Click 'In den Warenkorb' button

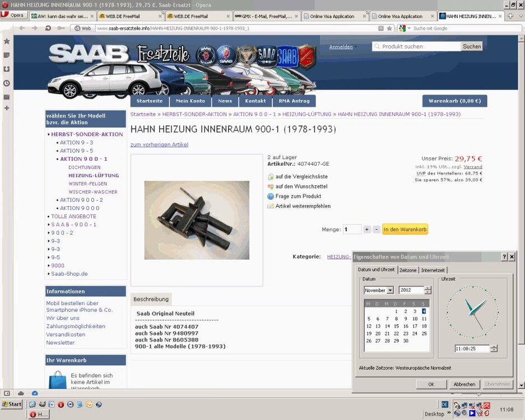coord(405,229)
